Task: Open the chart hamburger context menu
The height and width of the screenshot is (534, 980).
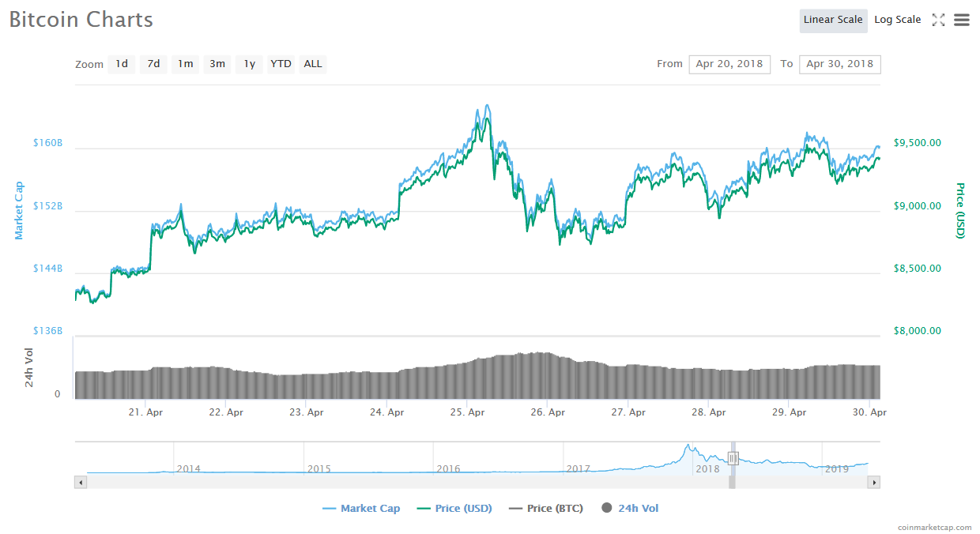Action: click(961, 21)
